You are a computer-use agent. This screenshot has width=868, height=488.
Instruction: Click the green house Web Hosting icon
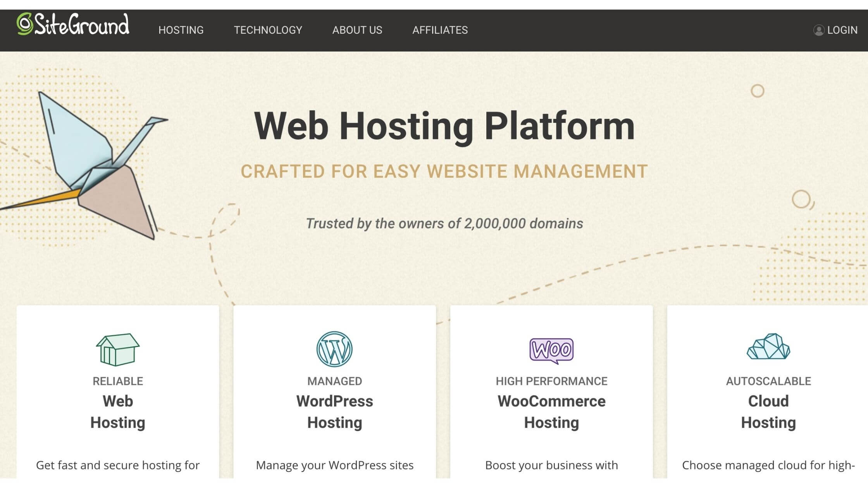[118, 349]
